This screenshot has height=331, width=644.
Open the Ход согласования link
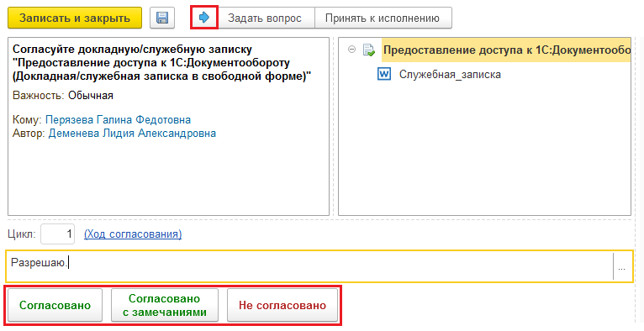coord(133,234)
